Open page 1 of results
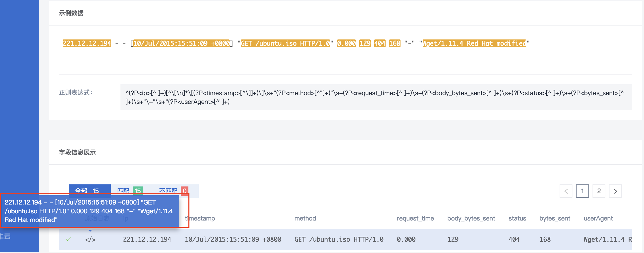The height and width of the screenshot is (253, 644). point(582,191)
